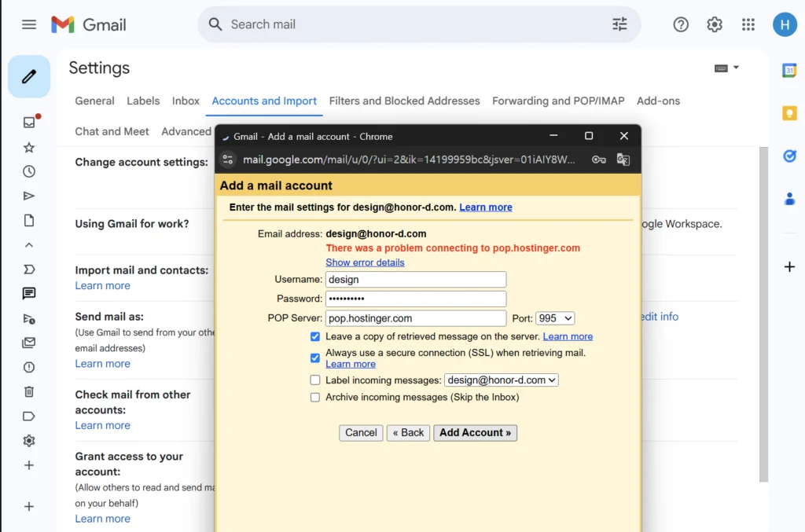Viewport: 805px width, 532px height.
Task: View site information icon in popup address bar
Action: (x=228, y=160)
